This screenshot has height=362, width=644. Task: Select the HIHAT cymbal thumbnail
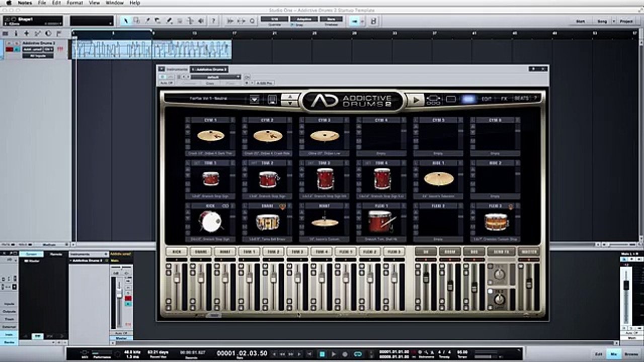coord(325,222)
